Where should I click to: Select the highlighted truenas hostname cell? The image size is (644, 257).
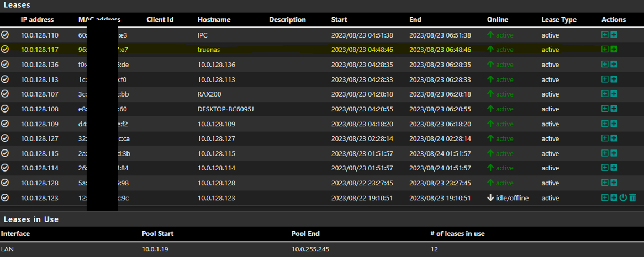click(209, 50)
